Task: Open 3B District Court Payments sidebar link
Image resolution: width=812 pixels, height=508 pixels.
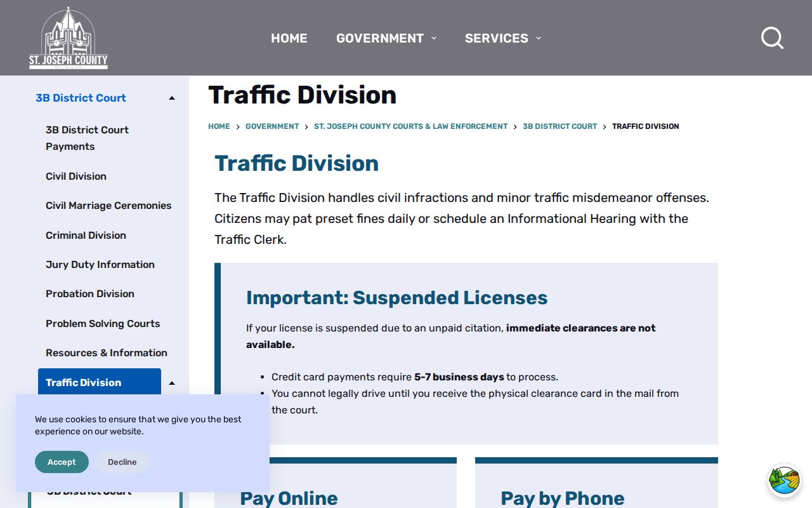Action: [x=87, y=138]
